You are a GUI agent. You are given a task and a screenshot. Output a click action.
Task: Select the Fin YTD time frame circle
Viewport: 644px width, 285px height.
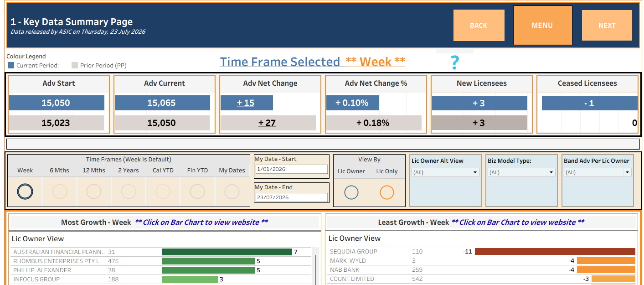tap(197, 192)
